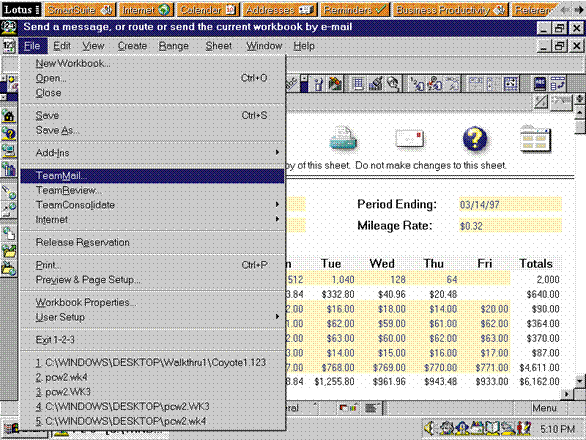The image size is (586, 440).
Task: Open the Create menu
Action: pyautogui.click(x=132, y=46)
